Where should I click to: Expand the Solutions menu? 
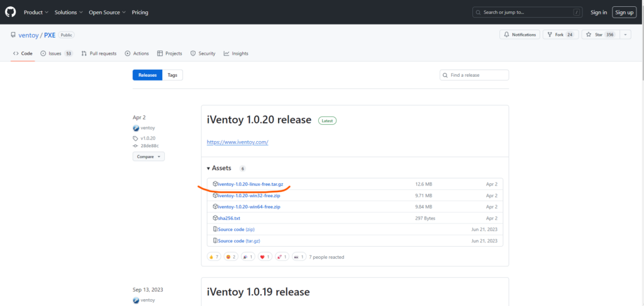69,13
